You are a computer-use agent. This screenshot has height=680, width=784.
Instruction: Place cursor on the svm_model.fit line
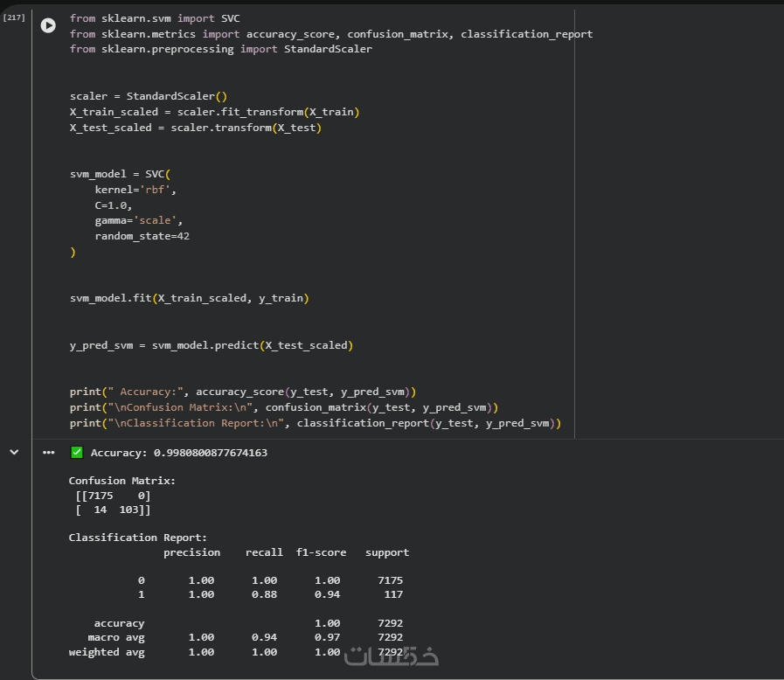click(189, 298)
